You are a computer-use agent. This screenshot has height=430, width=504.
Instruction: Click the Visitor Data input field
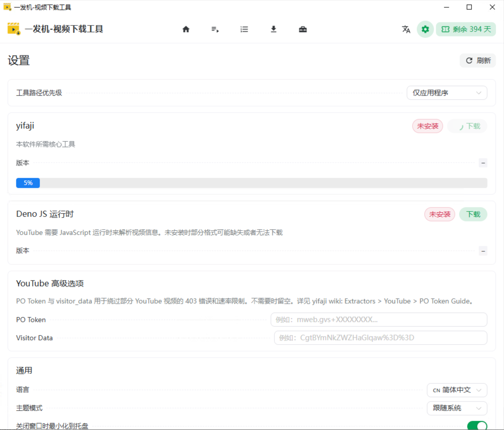pos(381,338)
